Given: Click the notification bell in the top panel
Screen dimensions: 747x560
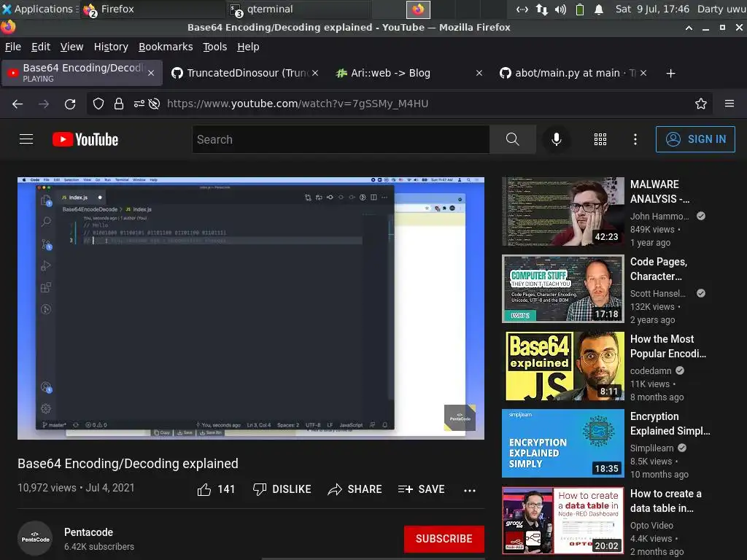Looking at the screenshot, I should tap(599, 9).
